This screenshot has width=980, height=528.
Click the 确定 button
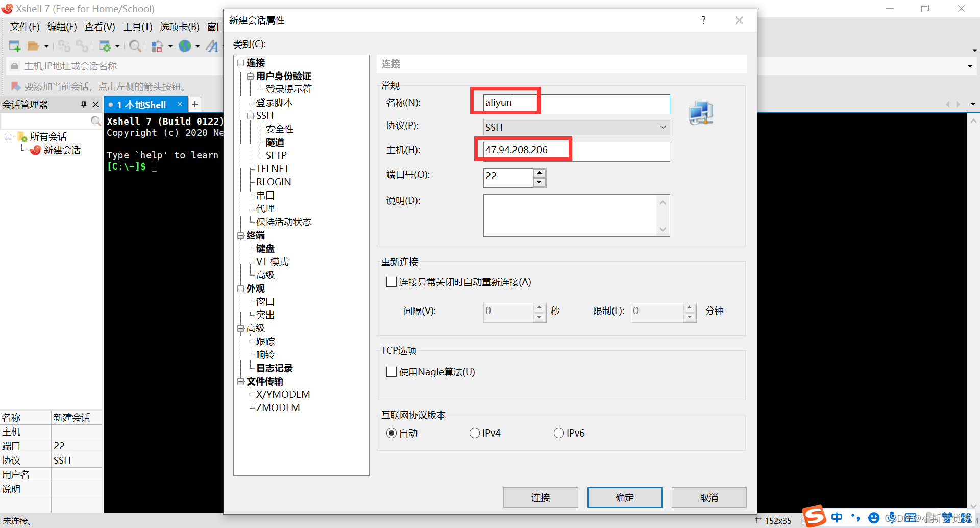point(625,497)
